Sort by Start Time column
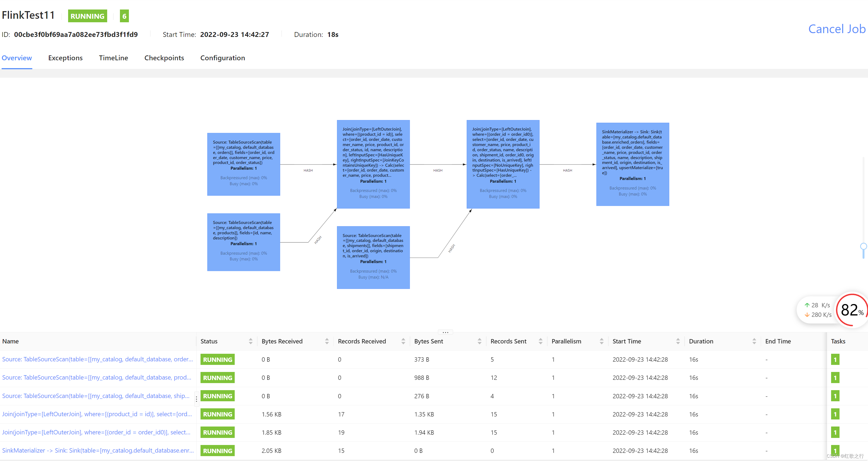This screenshot has width=868, height=461. 678,341
